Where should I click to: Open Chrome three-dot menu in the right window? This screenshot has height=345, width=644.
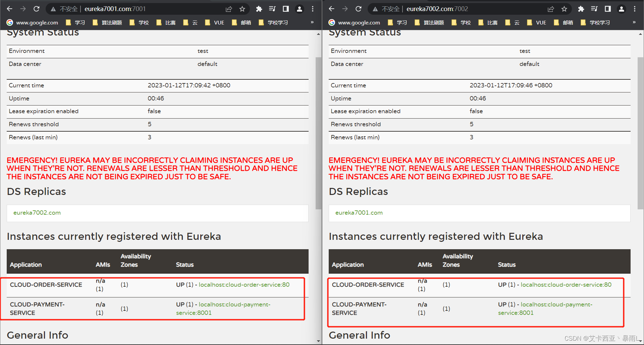(x=635, y=9)
